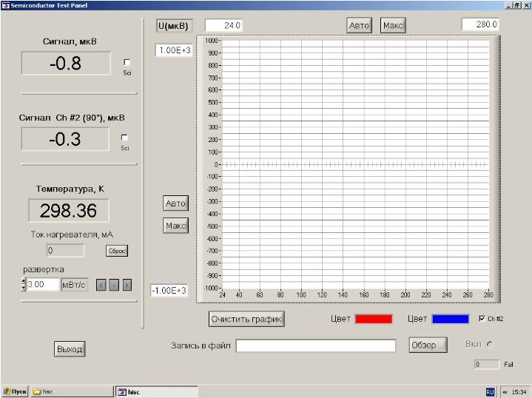This screenshot has height=398, width=532.
Task: Click the X maximum field 280.0
Action: point(480,24)
